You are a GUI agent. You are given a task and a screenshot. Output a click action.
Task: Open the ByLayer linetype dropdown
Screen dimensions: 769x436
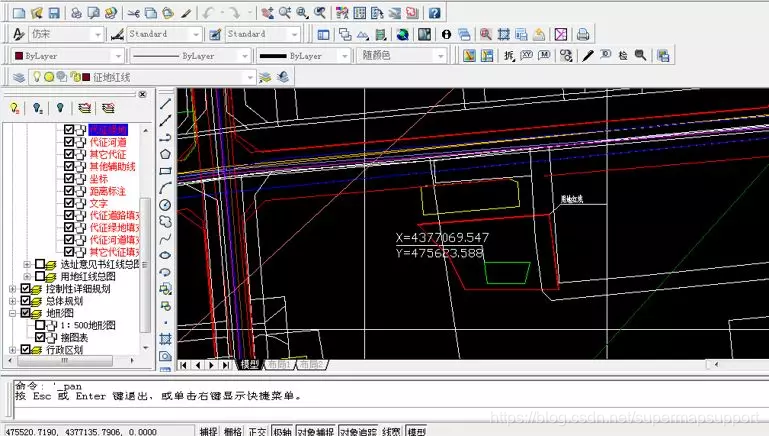pos(245,56)
